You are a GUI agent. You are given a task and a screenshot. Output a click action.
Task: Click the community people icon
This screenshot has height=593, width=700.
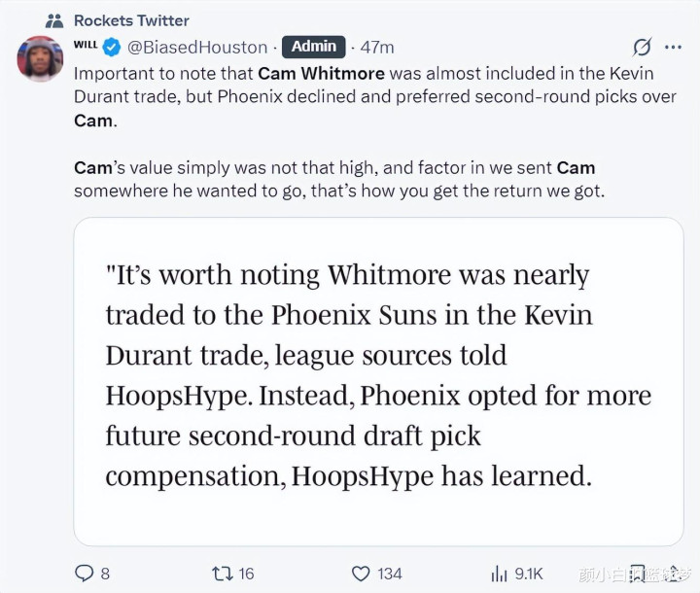pos(54,19)
